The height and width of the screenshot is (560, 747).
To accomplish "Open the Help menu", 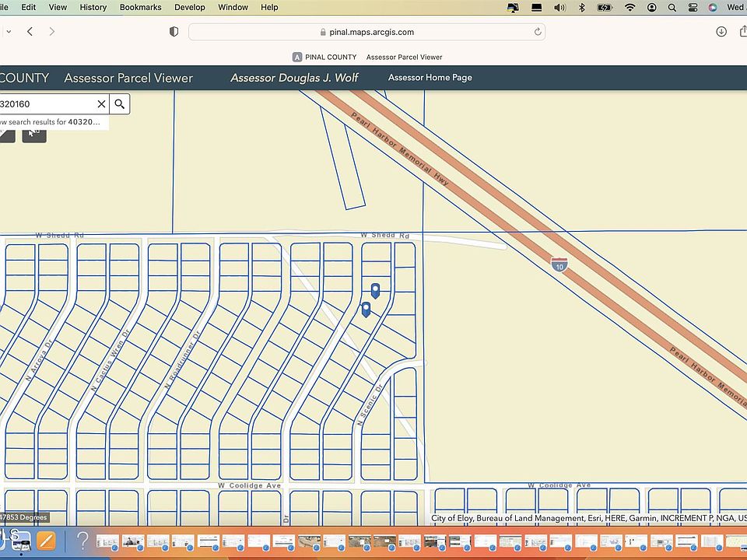I will click(x=269, y=7).
